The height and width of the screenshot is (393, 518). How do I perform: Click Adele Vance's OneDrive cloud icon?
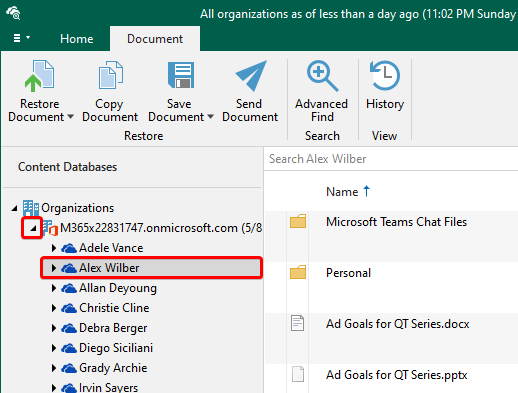pyautogui.click(x=69, y=248)
